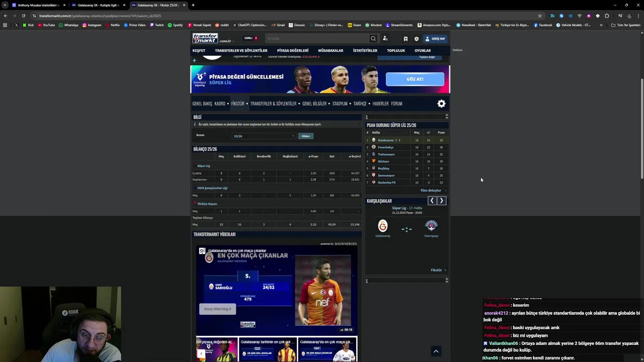Click the Canlı live button
The height and width of the screenshot is (362, 644).
(x=251, y=38)
